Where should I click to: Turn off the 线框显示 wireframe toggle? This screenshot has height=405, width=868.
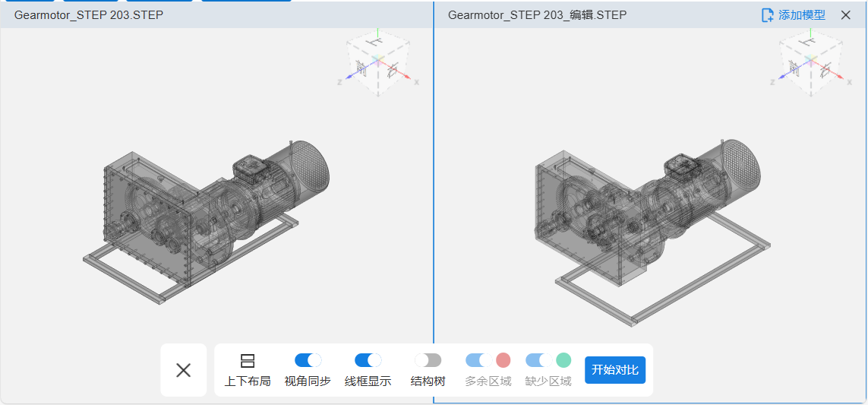[368, 360]
